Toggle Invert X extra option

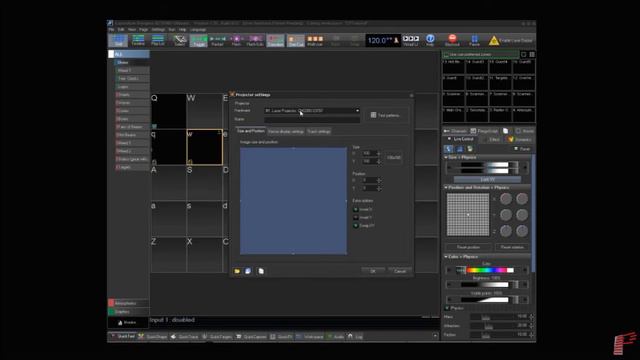356,209
